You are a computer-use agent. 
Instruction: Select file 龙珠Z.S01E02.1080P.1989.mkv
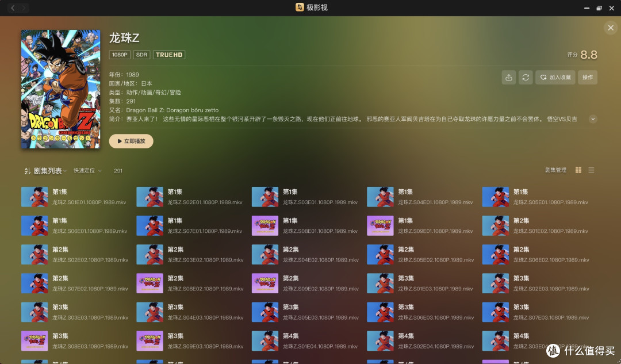(x=550, y=231)
